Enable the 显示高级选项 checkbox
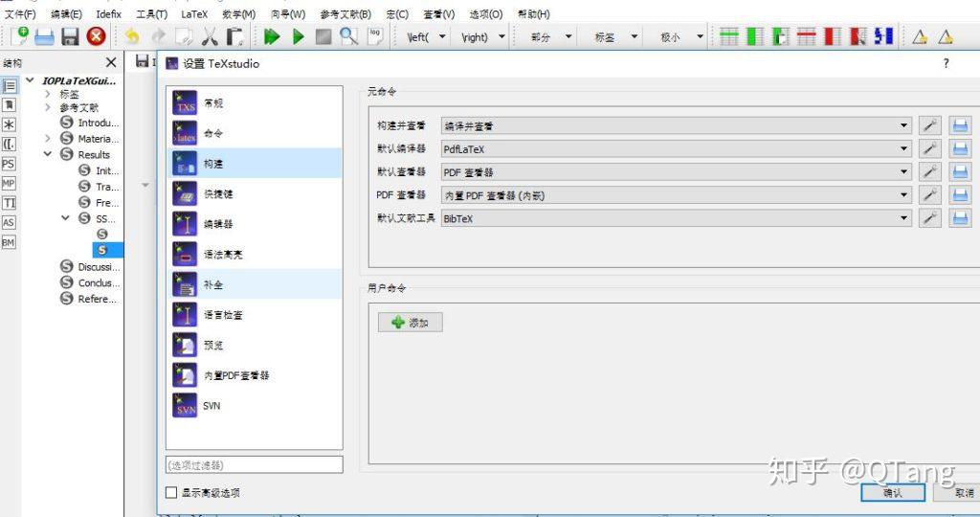Image resolution: width=980 pixels, height=517 pixels. point(171,493)
